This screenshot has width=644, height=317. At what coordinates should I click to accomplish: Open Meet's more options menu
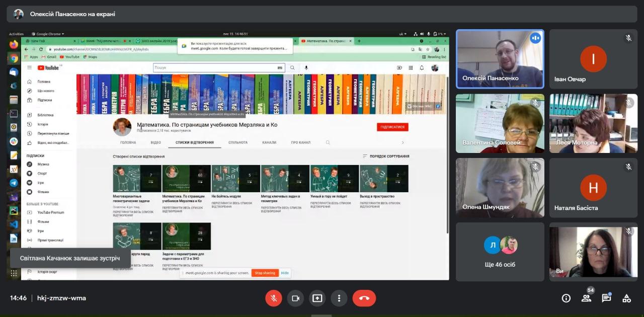(339, 298)
